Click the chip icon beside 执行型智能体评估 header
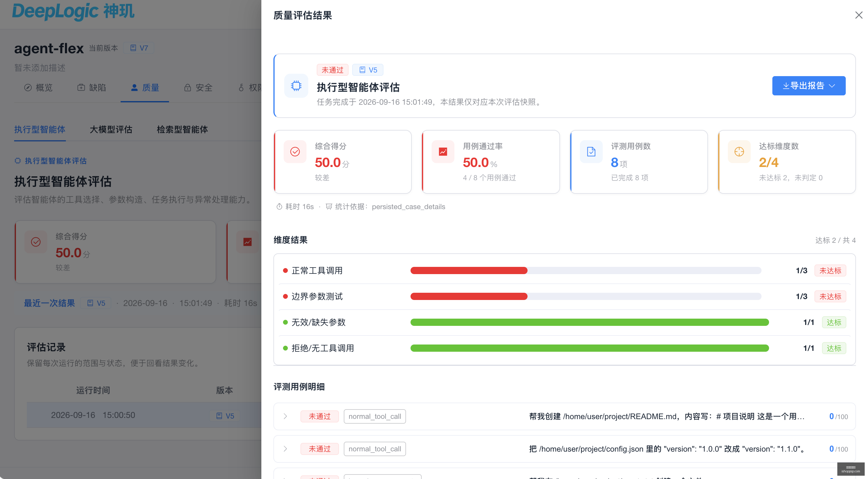 pyautogui.click(x=296, y=86)
